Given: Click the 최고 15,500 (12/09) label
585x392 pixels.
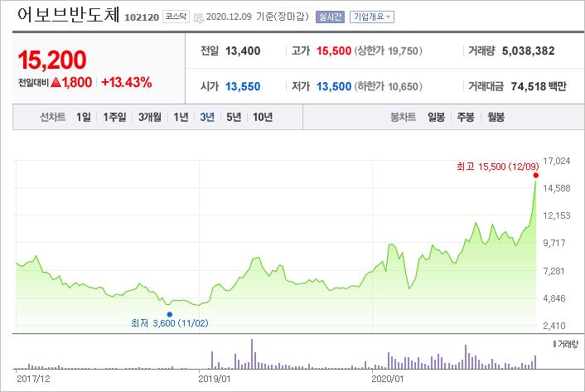Looking at the screenshot, I should 498,167.
